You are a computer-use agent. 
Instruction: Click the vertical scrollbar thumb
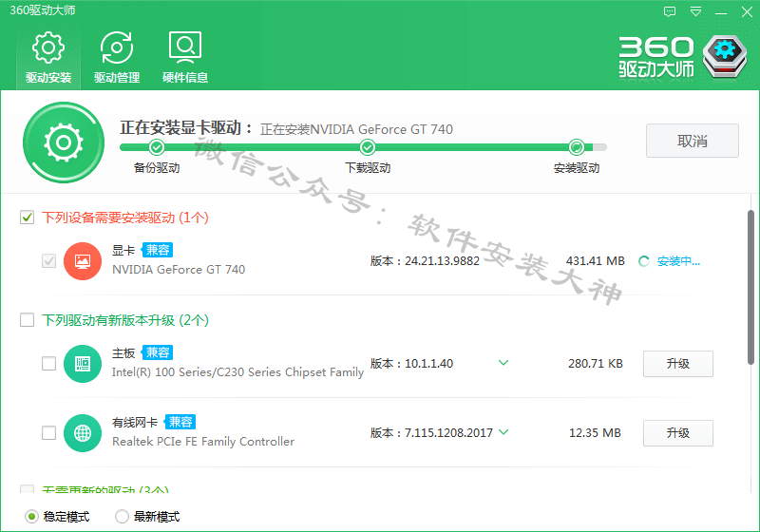[750, 287]
